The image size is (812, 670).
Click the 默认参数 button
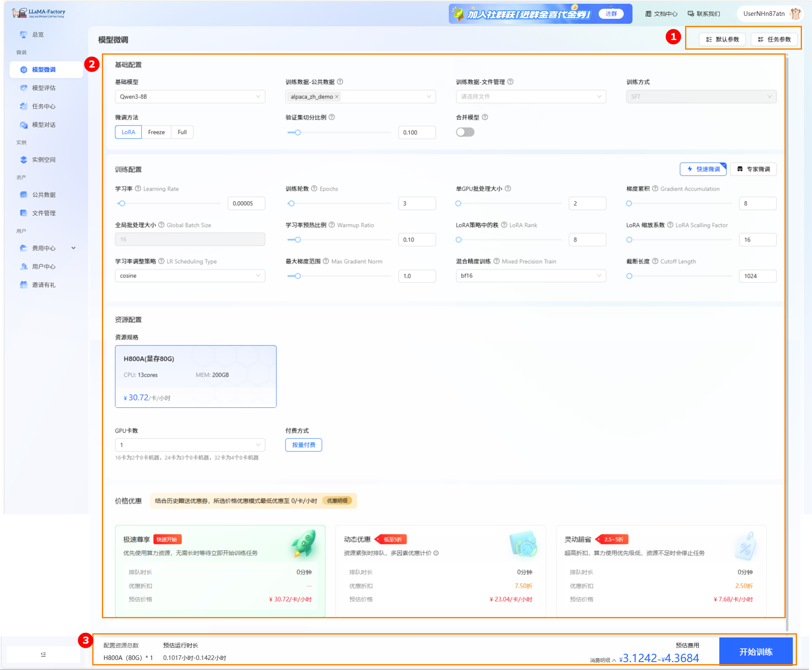coord(722,39)
